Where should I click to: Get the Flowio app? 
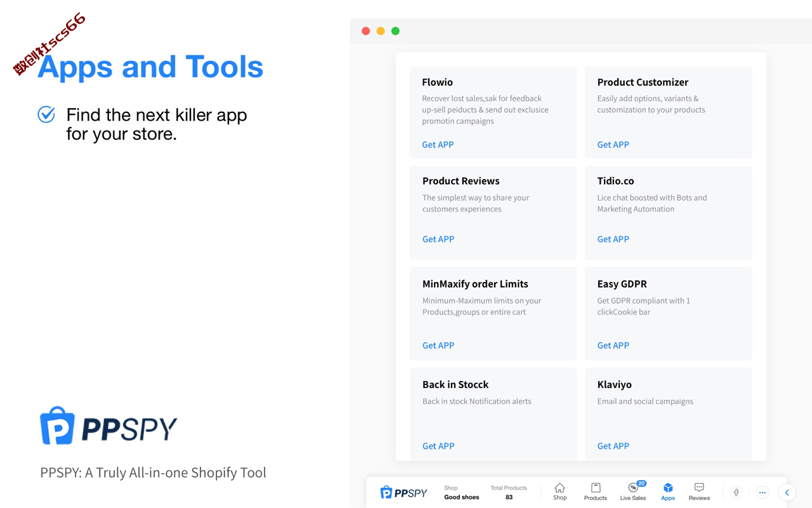click(438, 144)
